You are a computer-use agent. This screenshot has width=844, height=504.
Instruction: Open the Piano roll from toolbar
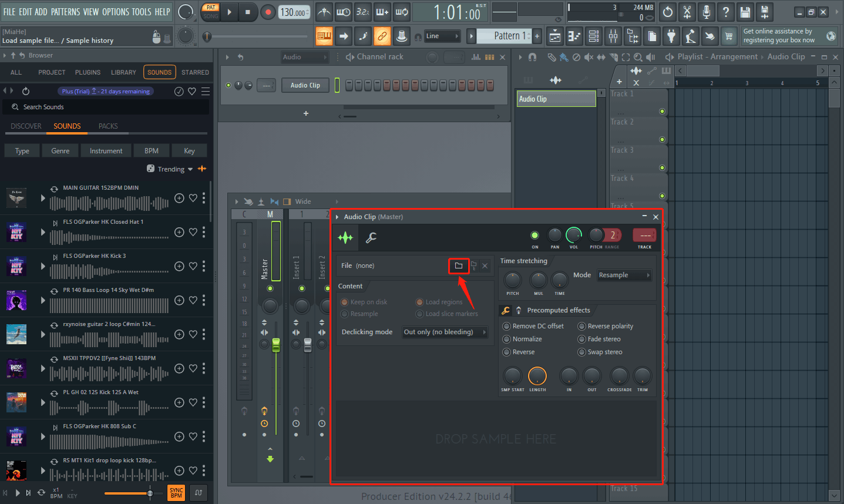pos(574,36)
